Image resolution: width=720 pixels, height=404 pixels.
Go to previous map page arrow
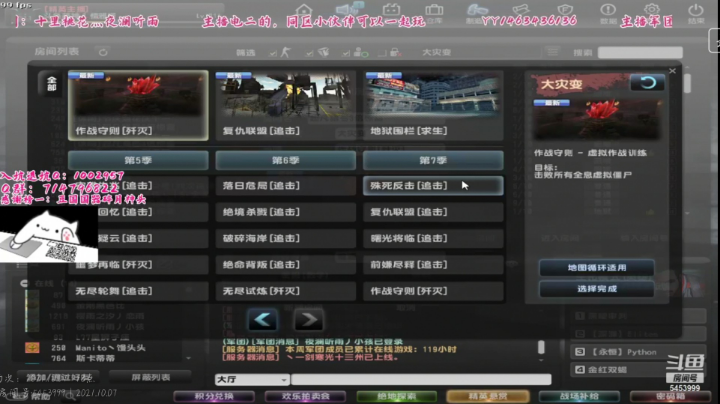(x=262, y=320)
